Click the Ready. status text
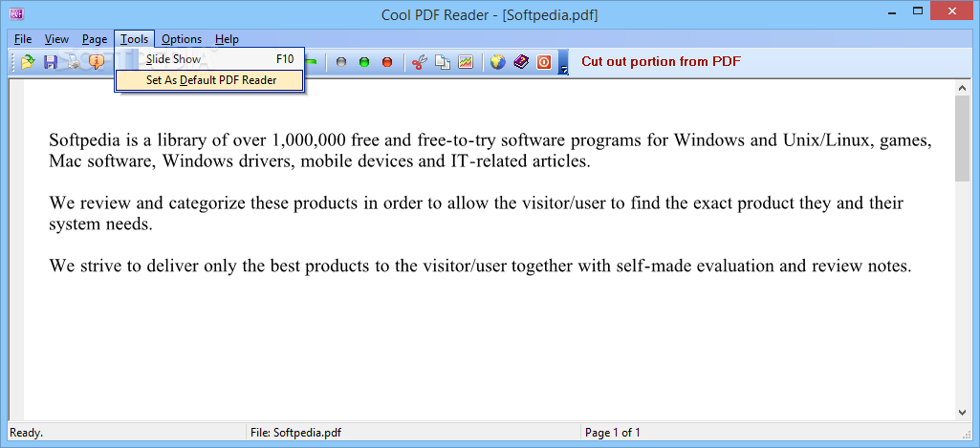The image size is (980, 448). click(26, 433)
